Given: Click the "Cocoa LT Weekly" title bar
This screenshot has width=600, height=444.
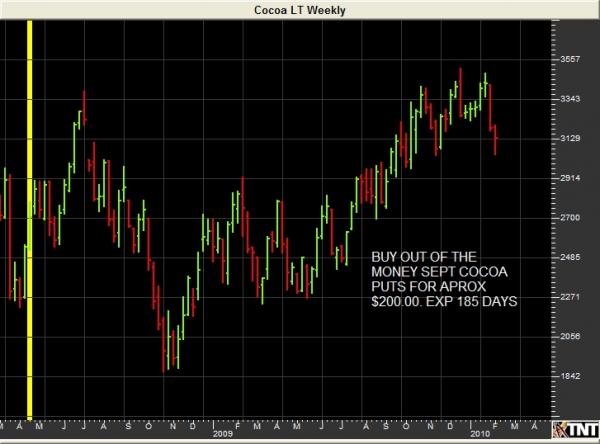Looking at the screenshot, I should 300,9.
